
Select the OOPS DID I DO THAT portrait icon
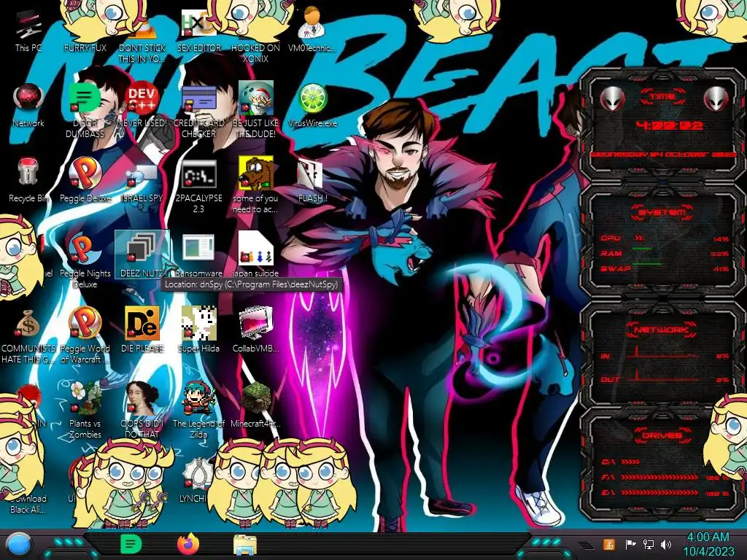[x=142, y=411]
